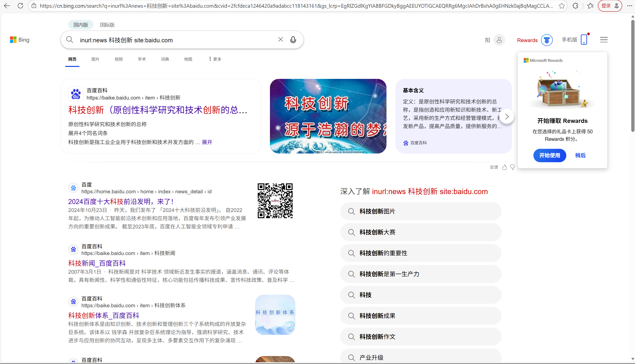Select the 国内版 search mode

point(81,25)
